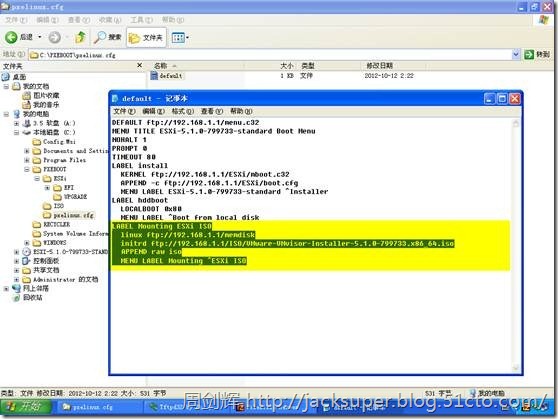Select the default file icon in list
Viewport: 558px width, 419px height.
(154, 75)
